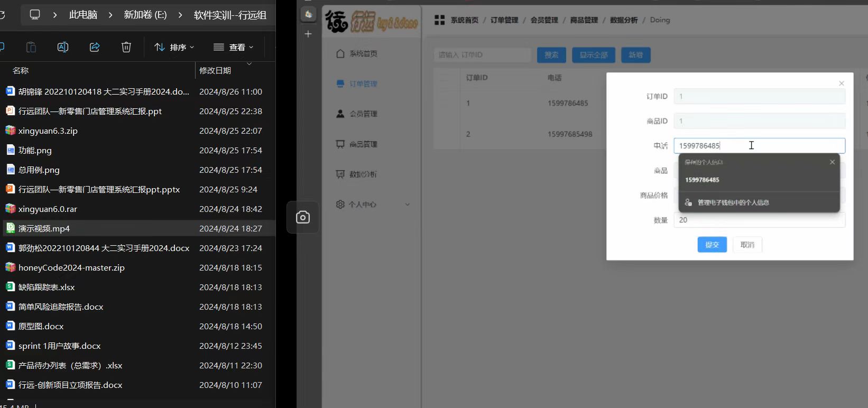The height and width of the screenshot is (408, 868).
Task: Click the rename icon in Explorer toolbar
Action: coord(63,47)
